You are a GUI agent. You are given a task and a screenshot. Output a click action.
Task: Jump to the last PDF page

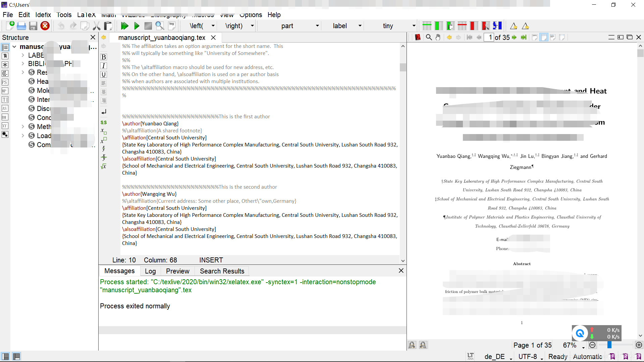coord(524,37)
